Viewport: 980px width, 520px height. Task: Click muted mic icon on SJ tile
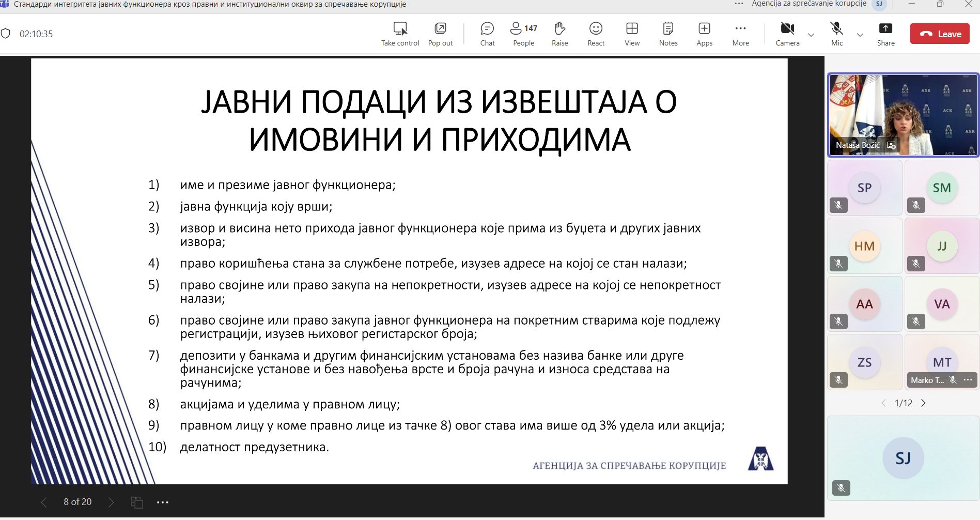841,487
